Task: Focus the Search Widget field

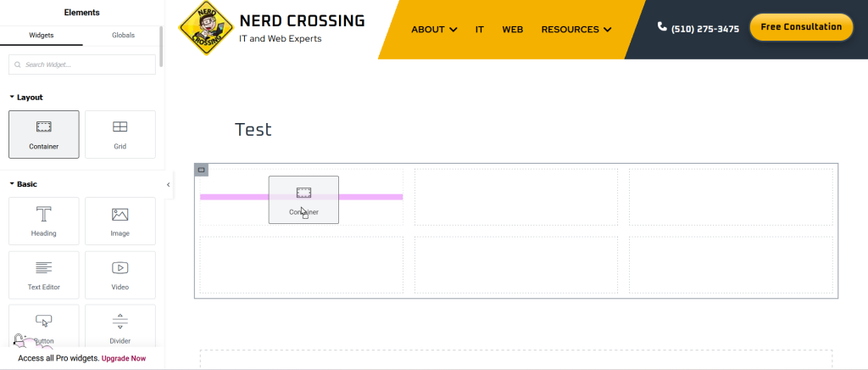Action: [82, 64]
